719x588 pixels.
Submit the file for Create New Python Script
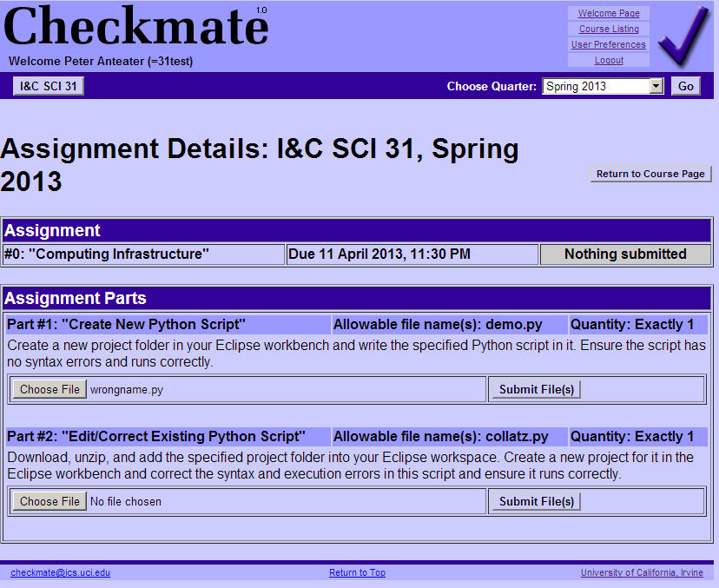pos(536,389)
